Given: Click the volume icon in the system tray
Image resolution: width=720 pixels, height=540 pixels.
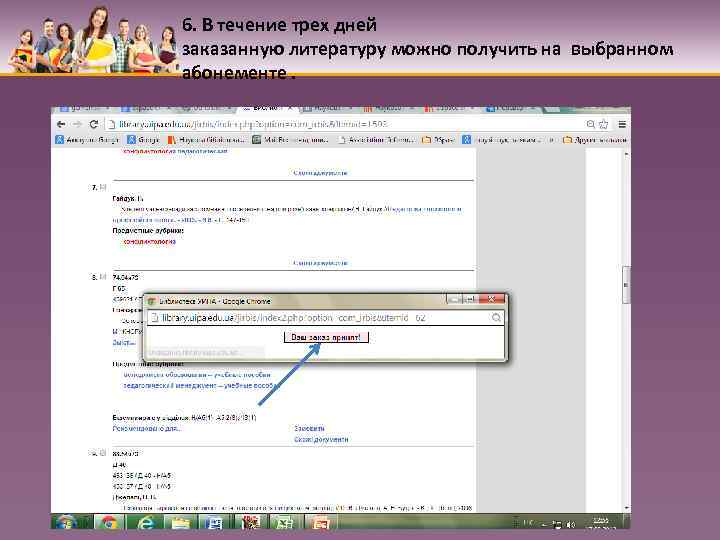Looking at the screenshot, I should [x=570, y=524].
